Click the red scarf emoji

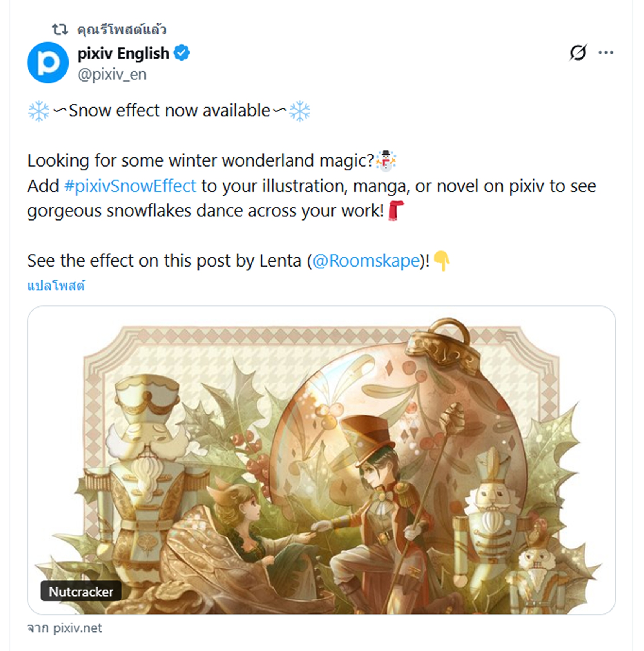click(396, 211)
